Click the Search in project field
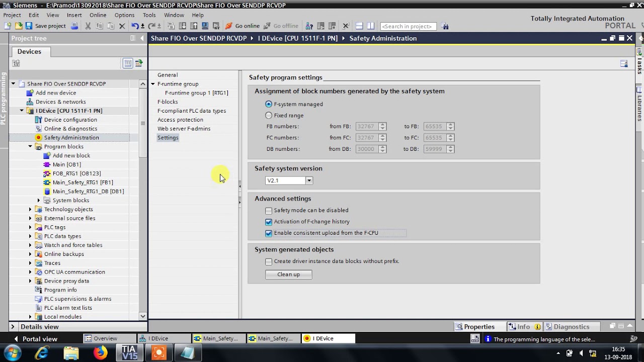Image resolution: width=644 pixels, height=362 pixels. pos(408,26)
